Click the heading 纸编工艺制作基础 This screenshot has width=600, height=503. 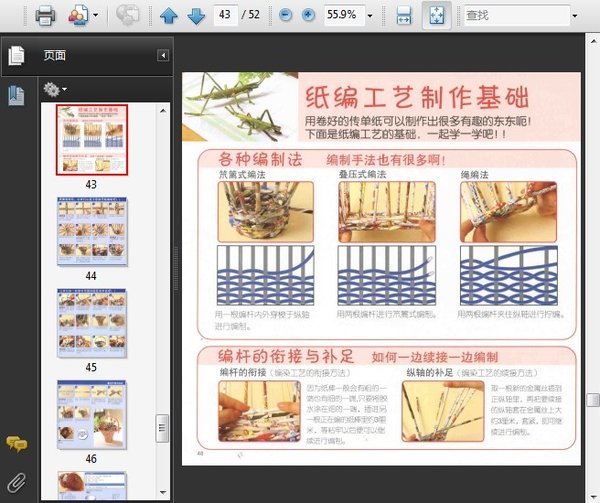pyautogui.click(x=417, y=97)
